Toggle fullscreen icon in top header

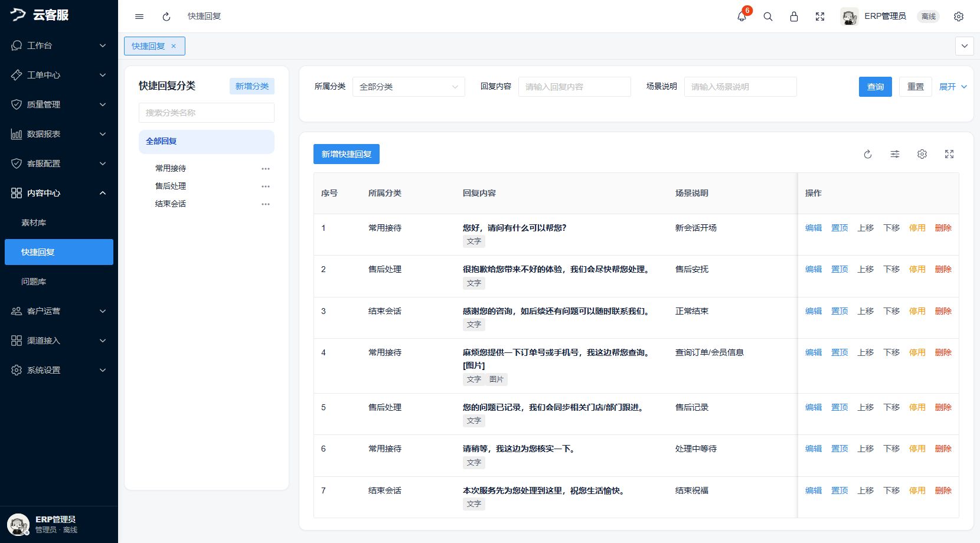coord(820,17)
